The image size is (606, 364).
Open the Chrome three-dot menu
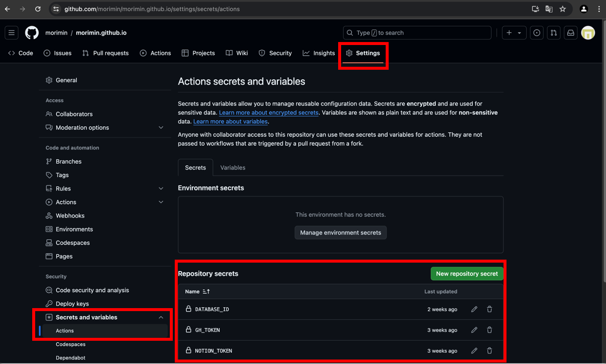(599, 9)
